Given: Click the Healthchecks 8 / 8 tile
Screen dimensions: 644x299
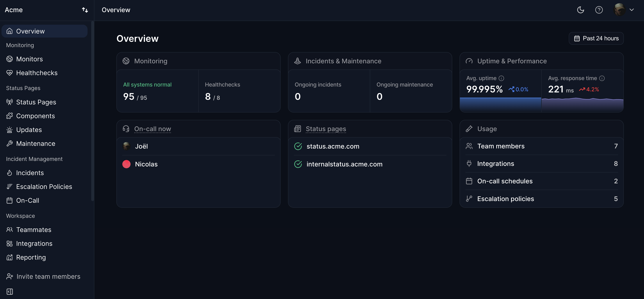Looking at the screenshot, I should [x=239, y=91].
